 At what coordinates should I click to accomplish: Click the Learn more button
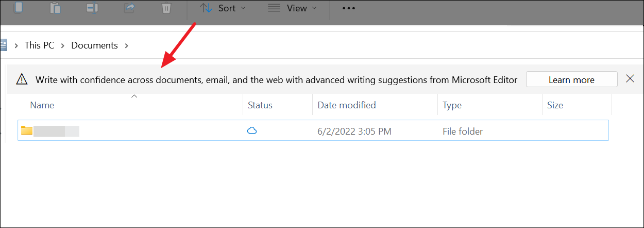pyautogui.click(x=571, y=79)
